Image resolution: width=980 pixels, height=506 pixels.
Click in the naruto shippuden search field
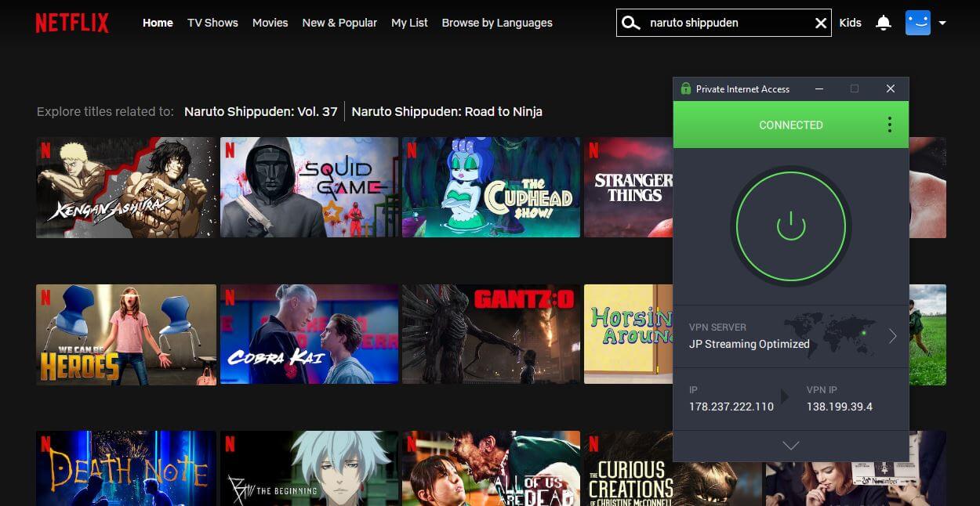[x=723, y=23]
